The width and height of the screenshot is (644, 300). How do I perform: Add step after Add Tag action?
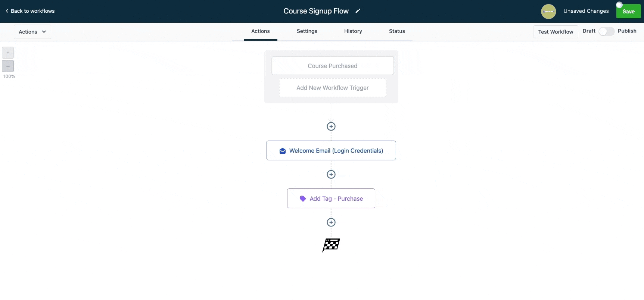click(x=331, y=222)
